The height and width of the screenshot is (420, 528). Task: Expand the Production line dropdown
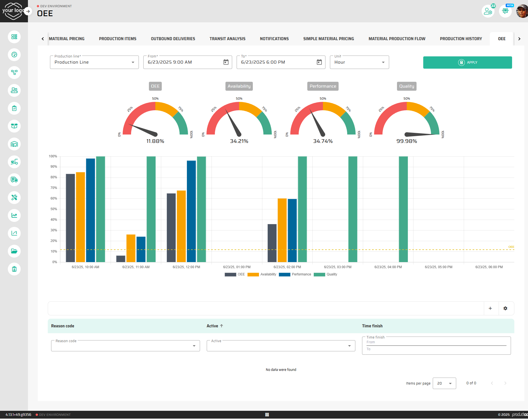pos(94,62)
